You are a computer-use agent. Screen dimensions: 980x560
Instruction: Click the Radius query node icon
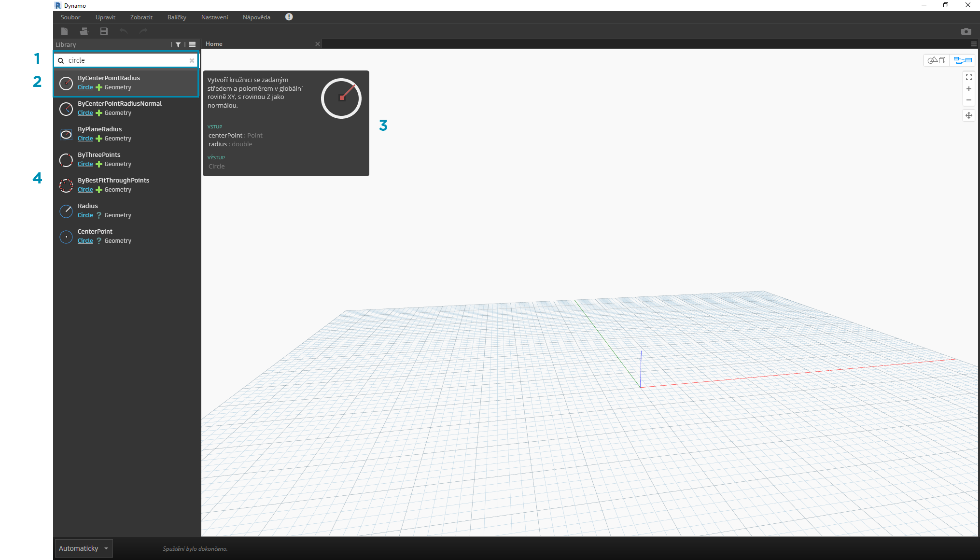[x=66, y=211]
